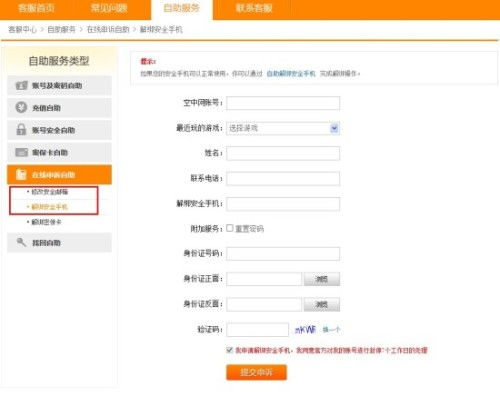Screen dimensions: 500x396
Task: Follow the 自助解绑安全手机 blue link
Action: pos(291,73)
